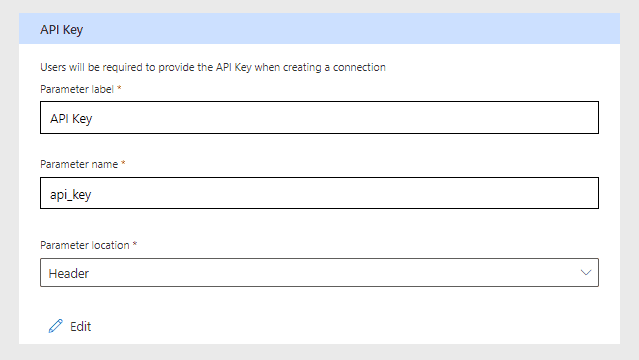
Task: Click the required asterisk next to Parameter label
Action: [x=119, y=88]
